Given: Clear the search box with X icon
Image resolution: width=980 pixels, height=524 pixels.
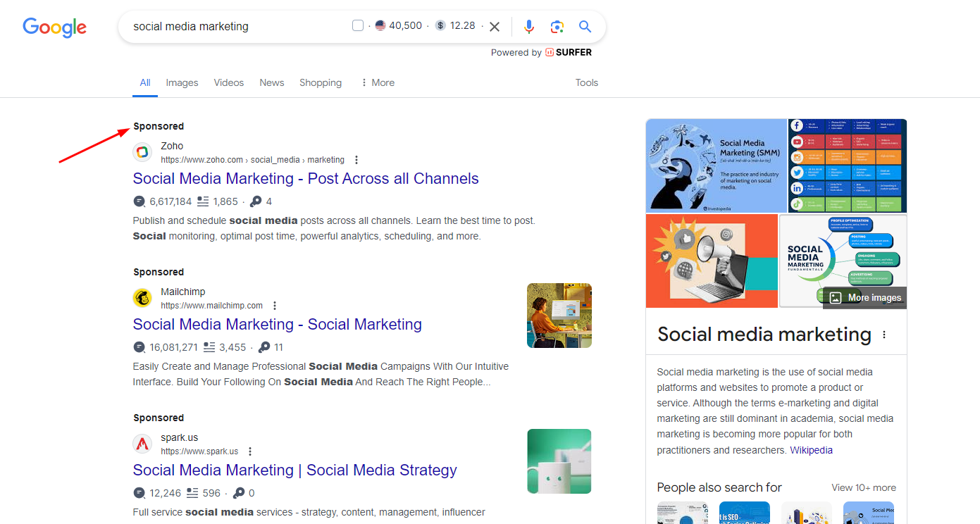Looking at the screenshot, I should (495, 27).
